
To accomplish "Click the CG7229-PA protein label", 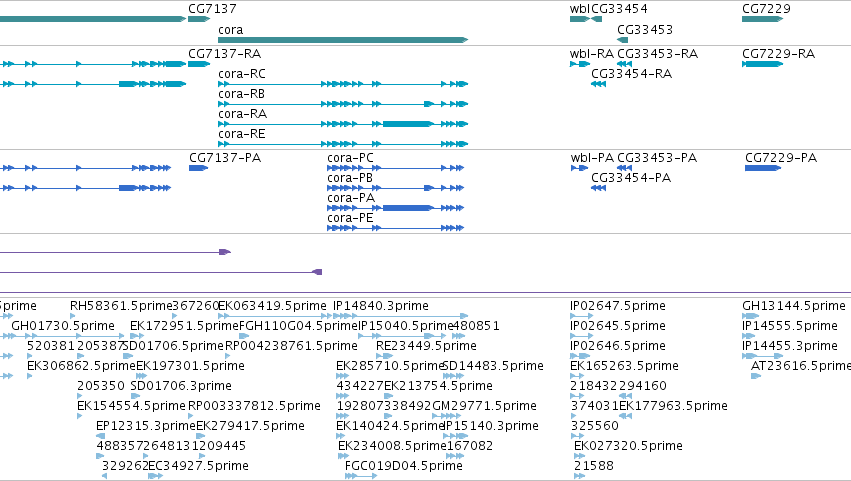I will coord(780,157).
